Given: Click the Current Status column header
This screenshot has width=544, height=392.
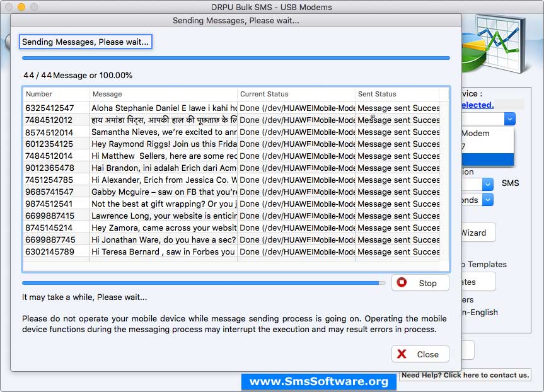Looking at the screenshot, I should pyautogui.click(x=296, y=94).
